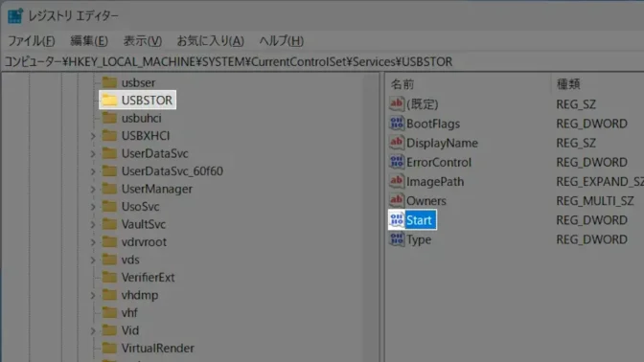Open the お気に入り(A) menu
Viewport: 644px width, 362px height.
pyautogui.click(x=210, y=41)
